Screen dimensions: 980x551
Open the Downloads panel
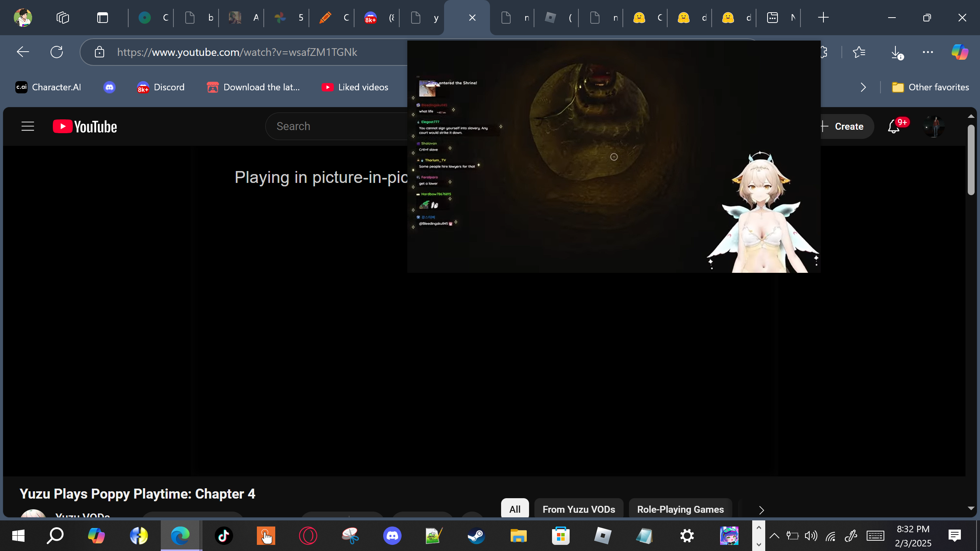point(897,52)
